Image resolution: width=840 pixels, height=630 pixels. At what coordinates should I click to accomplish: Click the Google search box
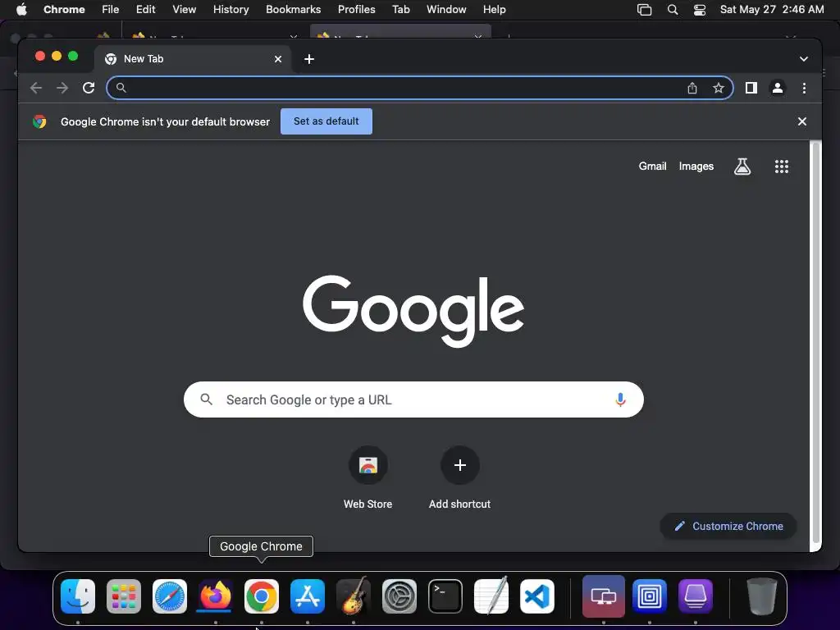(413, 399)
